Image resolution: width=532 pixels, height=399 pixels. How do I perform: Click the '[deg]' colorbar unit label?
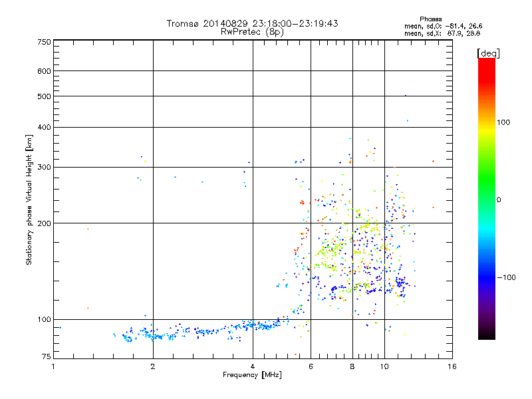click(488, 53)
